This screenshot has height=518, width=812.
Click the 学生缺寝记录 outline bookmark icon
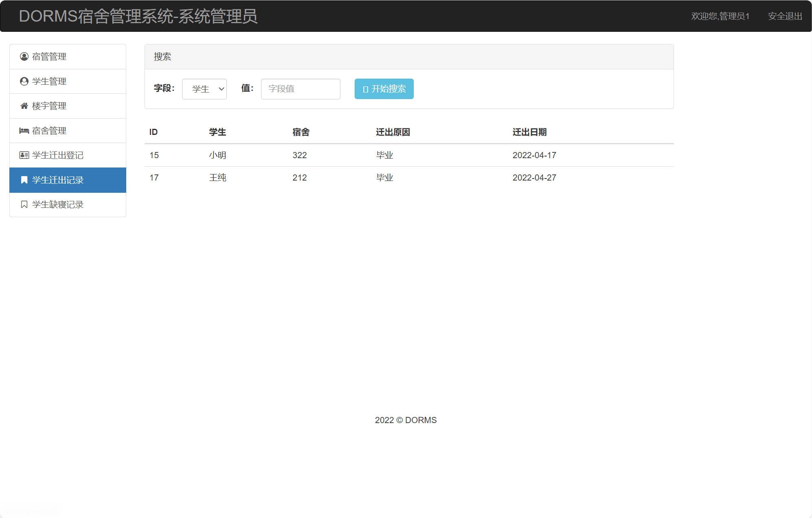point(24,205)
